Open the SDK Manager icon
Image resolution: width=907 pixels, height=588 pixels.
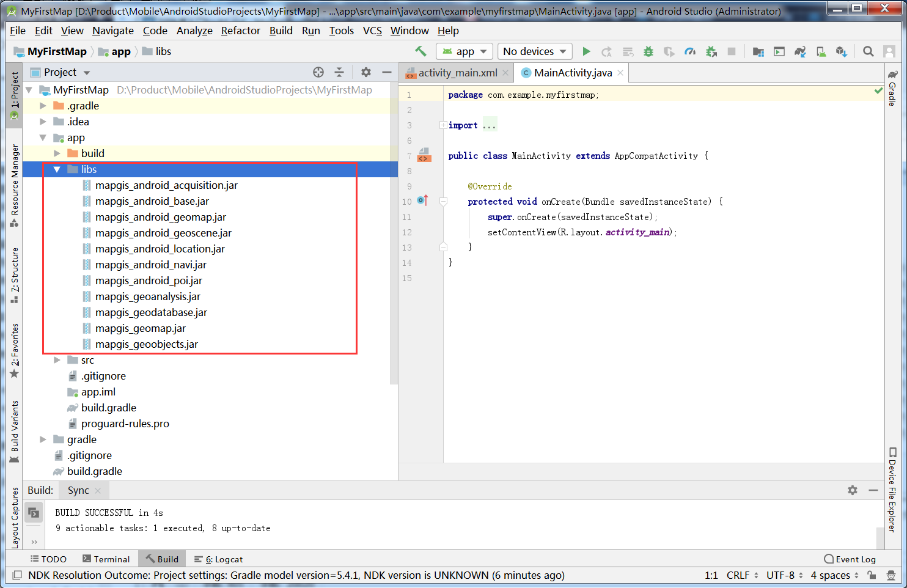(x=842, y=51)
